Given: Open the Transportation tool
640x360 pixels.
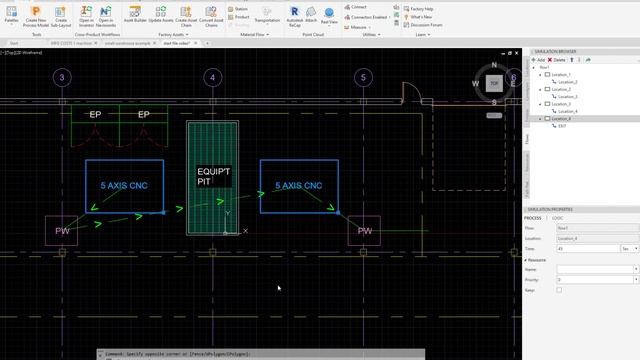Looking at the screenshot, I should pyautogui.click(x=267, y=15).
